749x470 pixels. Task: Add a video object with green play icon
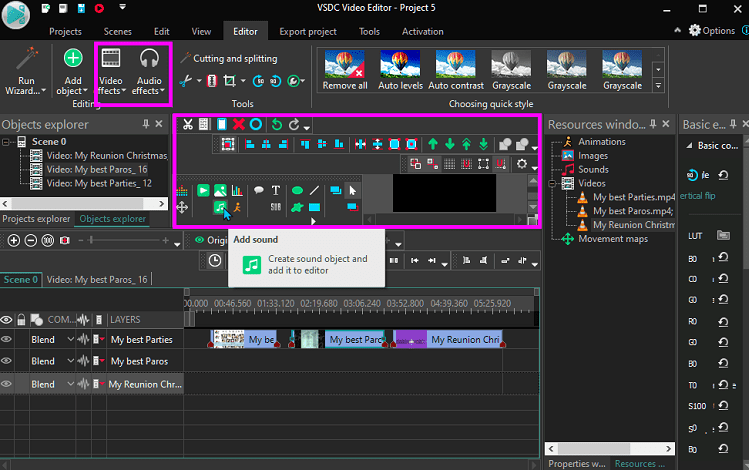coord(203,191)
